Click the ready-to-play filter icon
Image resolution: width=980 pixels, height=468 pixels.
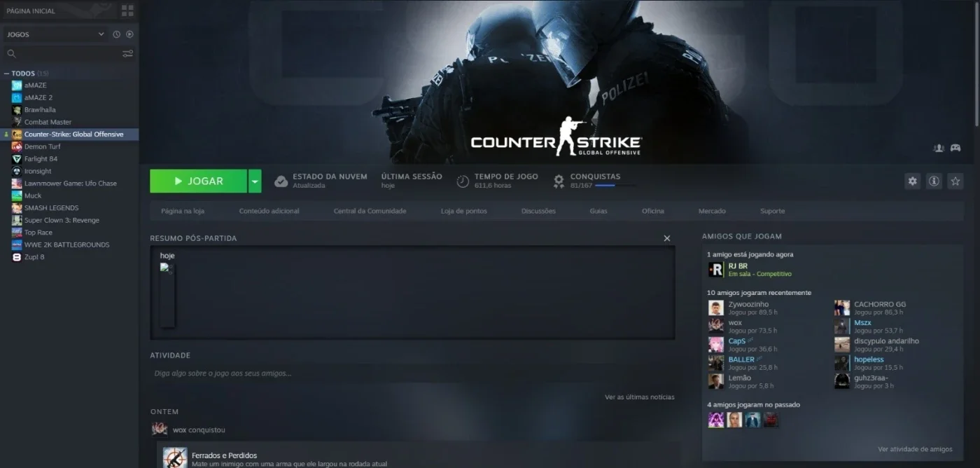click(x=129, y=34)
